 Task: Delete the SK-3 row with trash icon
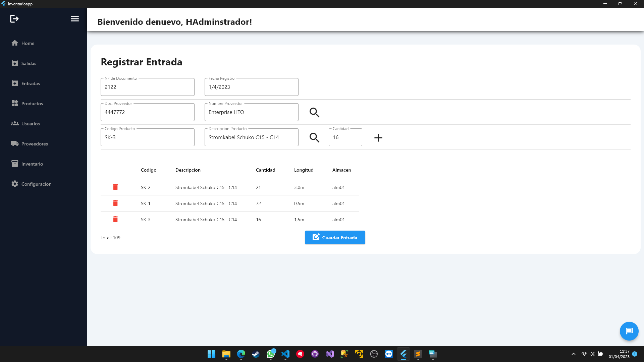[115, 219]
